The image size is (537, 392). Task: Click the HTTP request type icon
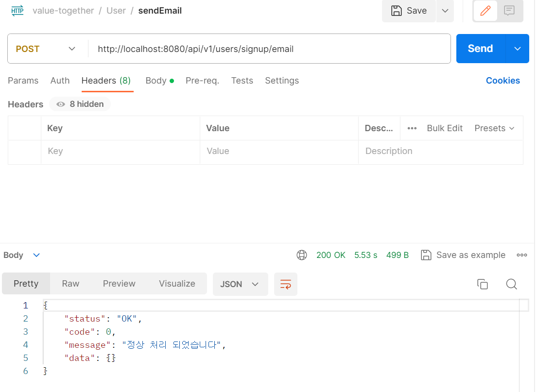coord(17,11)
